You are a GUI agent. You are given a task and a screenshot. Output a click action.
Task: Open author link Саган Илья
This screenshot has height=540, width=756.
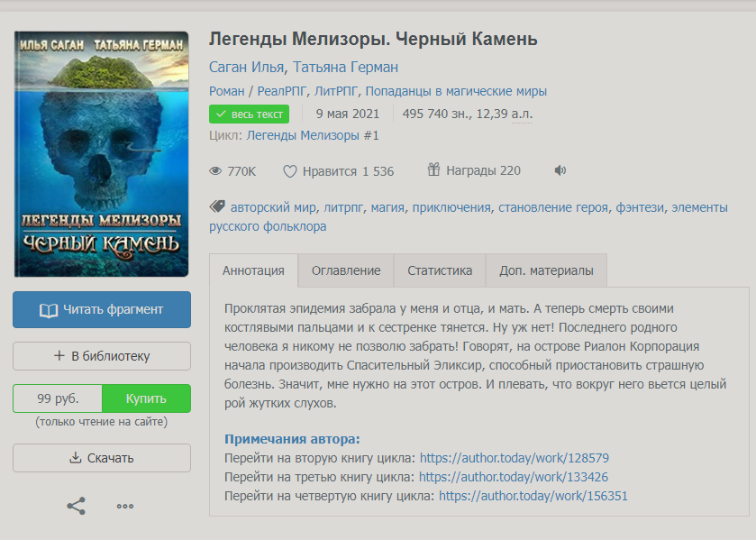(246, 67)
